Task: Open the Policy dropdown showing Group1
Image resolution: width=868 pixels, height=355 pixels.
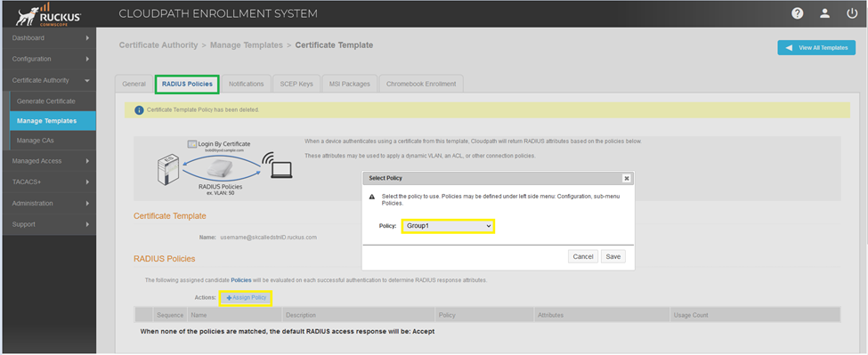Action: click(x=448, y=226)
